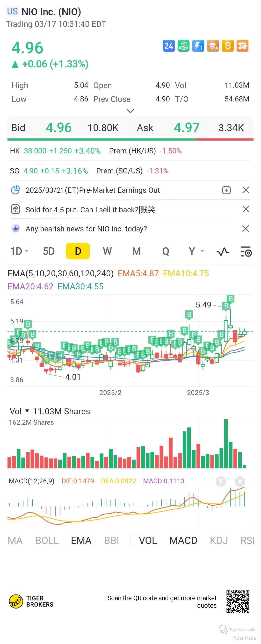Enable the MA overlay indicator
Viewport: 261px width, 644px height.
tap(15, 541)
